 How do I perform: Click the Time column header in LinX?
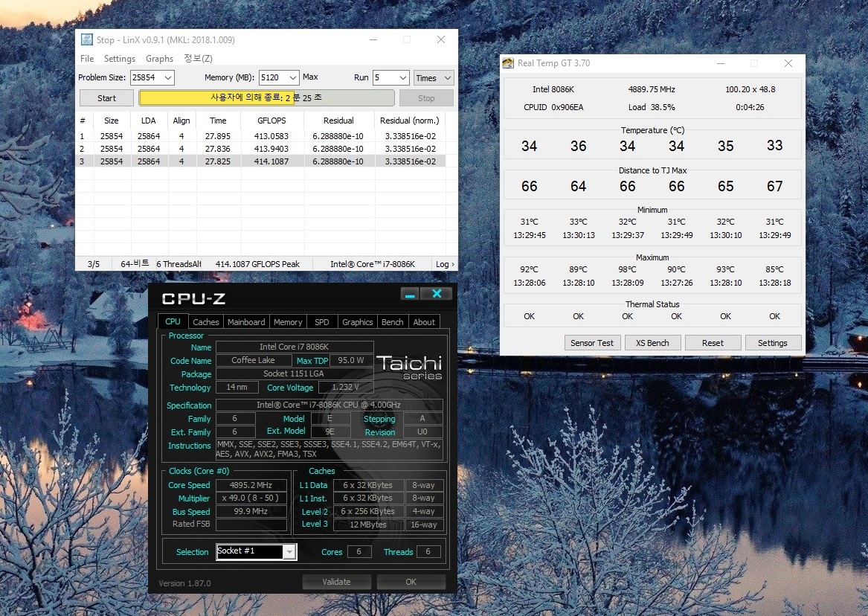coord(218,121)
